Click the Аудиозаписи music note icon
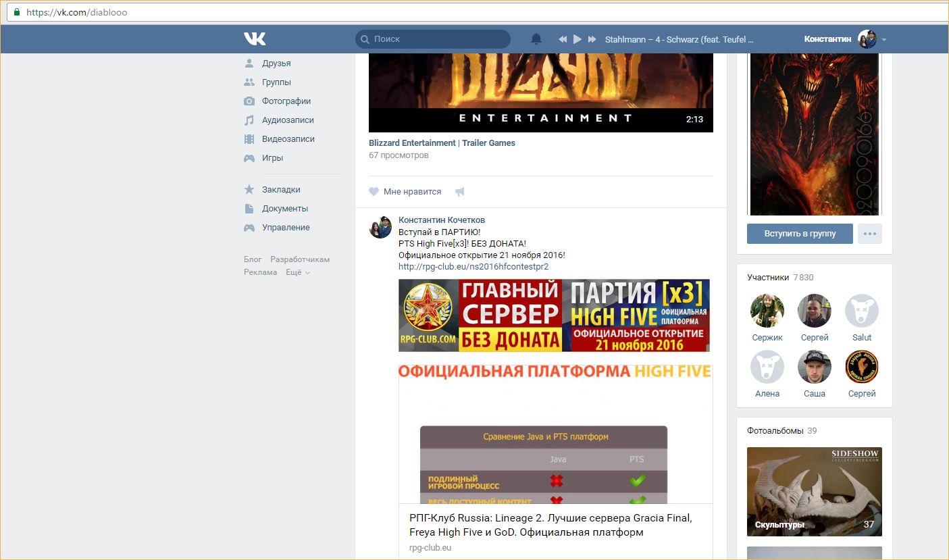The width and height of the screenshot is (949, 560). [x=249, y=120]
